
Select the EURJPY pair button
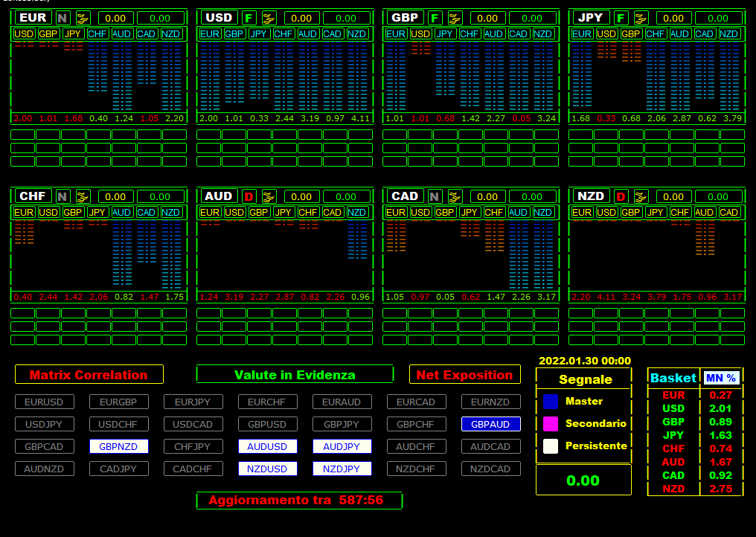(193, 402)
